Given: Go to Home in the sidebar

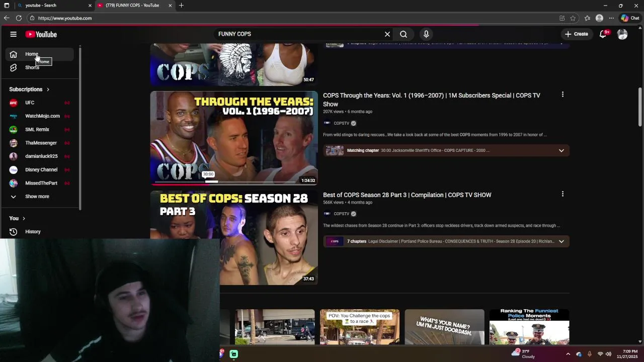Looking at the screenshot, I should 40,54.
